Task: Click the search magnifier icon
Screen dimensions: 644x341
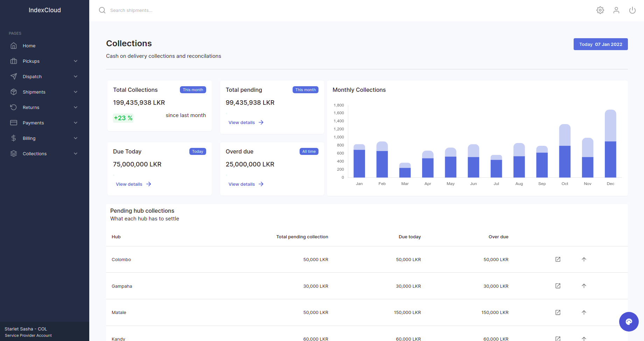Action: pos(102,10)
